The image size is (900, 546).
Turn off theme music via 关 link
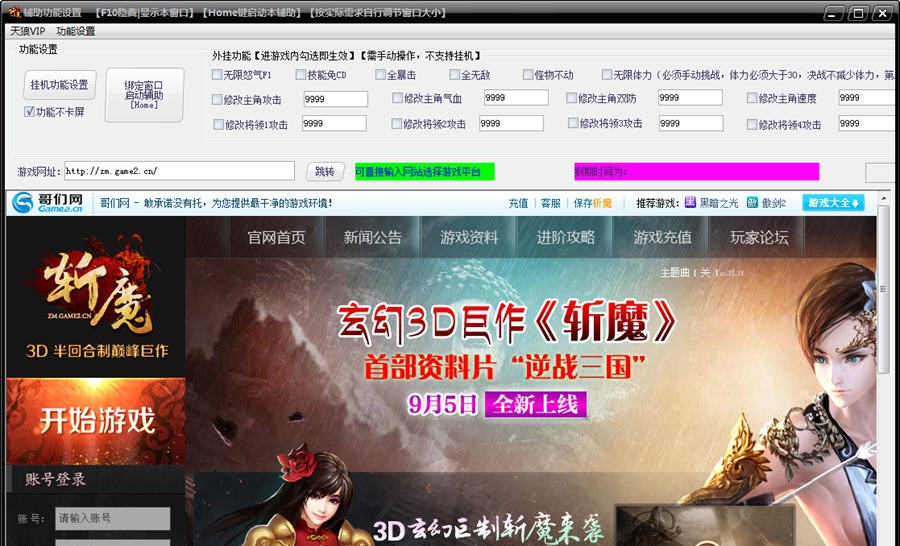pyautogui.click(x=705, y=273)
